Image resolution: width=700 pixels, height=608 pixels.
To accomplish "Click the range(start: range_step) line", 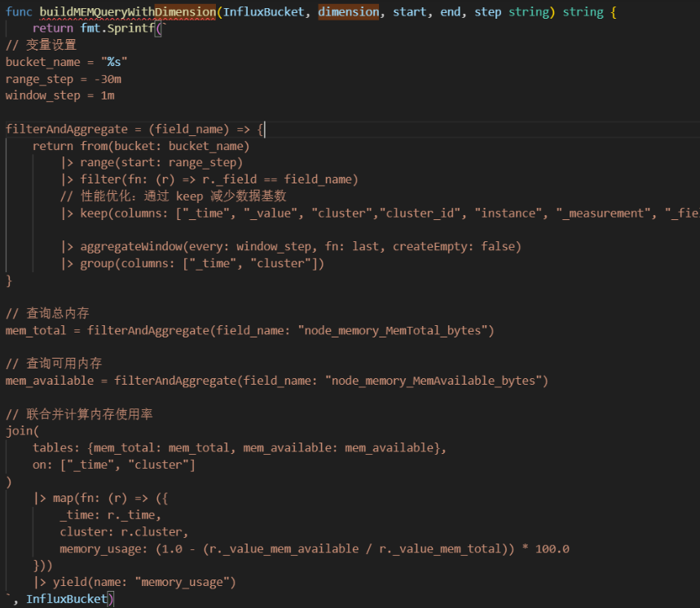I will tap(152, 162).
